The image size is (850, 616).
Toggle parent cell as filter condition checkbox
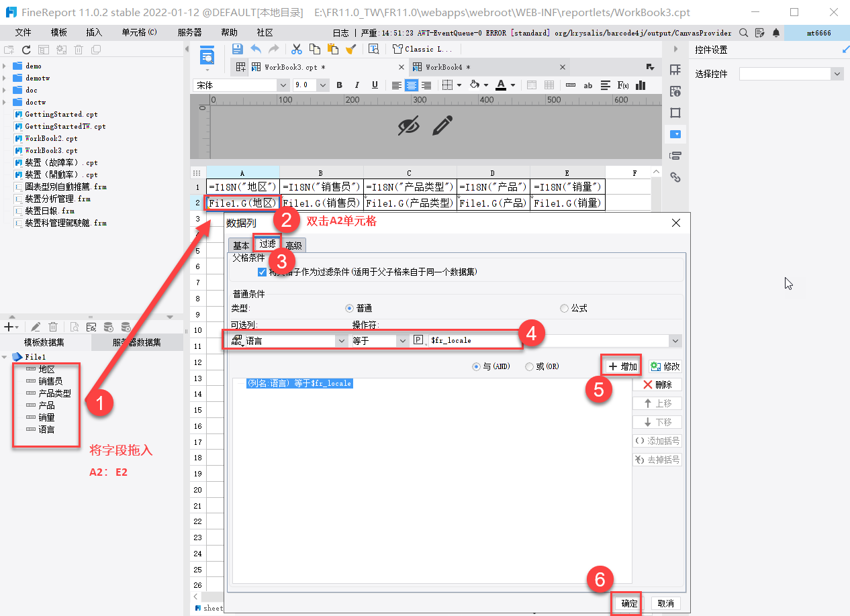click(x=263, y=272)
